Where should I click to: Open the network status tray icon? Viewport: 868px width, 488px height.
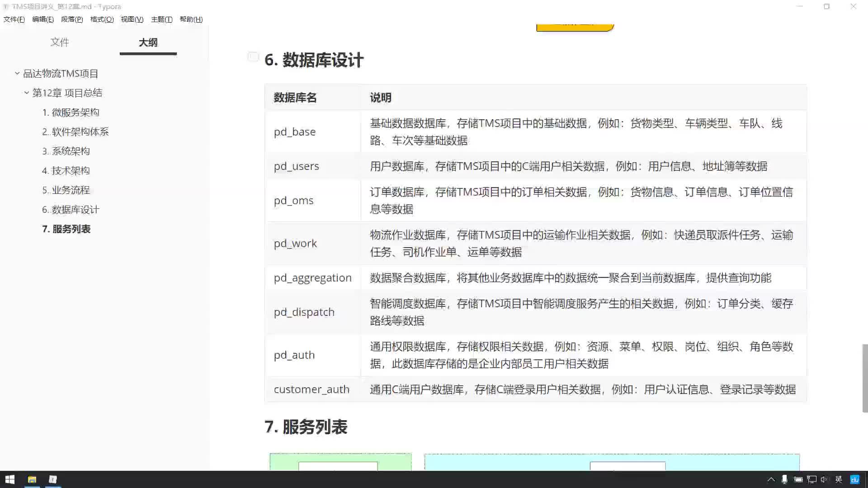812,479
